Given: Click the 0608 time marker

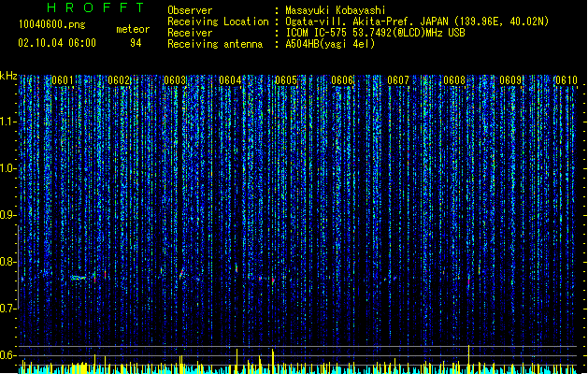Looking at the screenshot, I should (x=454, y=80).
